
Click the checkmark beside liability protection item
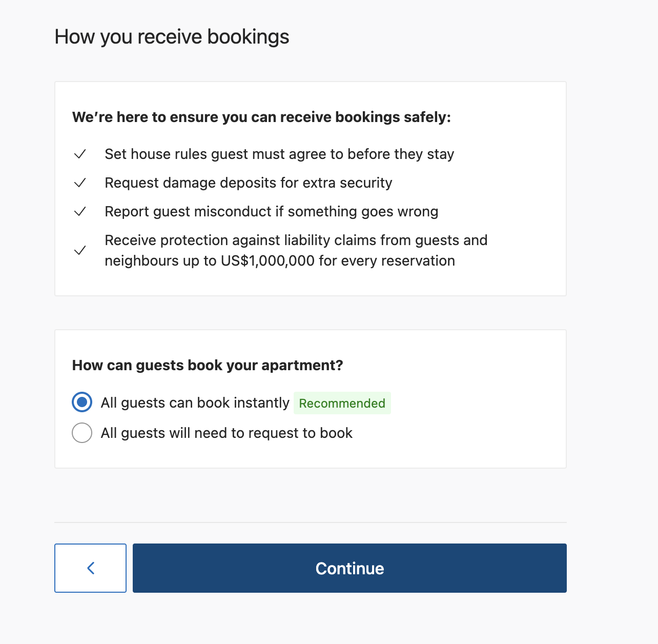point(80,251)
